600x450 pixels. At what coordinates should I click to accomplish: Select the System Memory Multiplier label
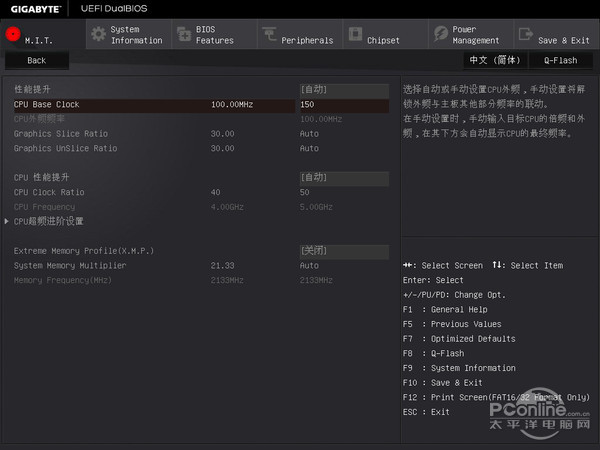pos(70,265)
